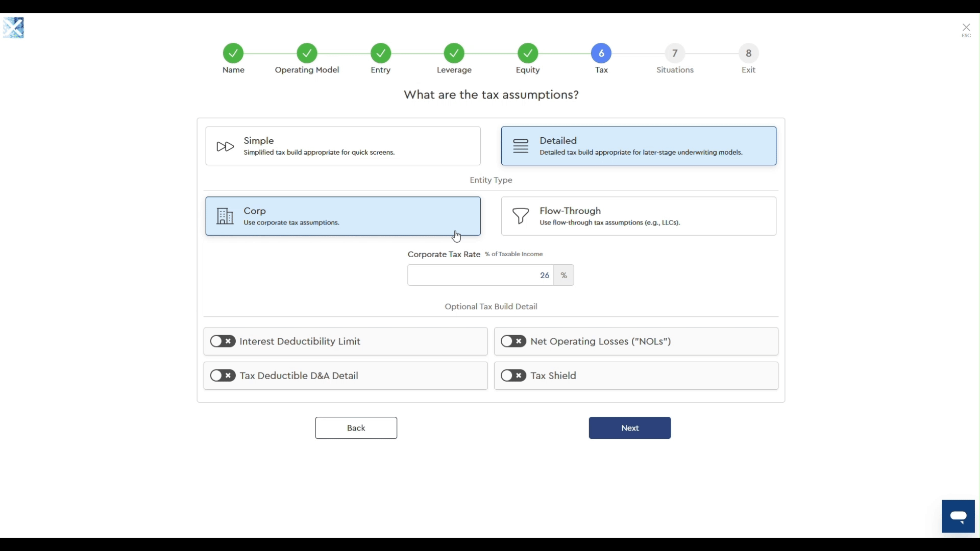Viewport: 980px width, 551px height.
Task: Turn on Net Operating Losses toggle
Action: [513, 341]
